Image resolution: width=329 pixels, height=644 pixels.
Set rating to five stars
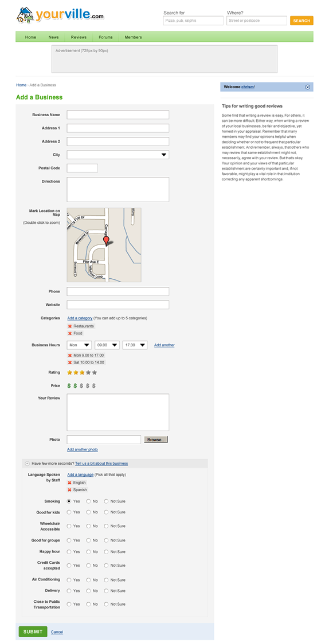coord(95,373)
